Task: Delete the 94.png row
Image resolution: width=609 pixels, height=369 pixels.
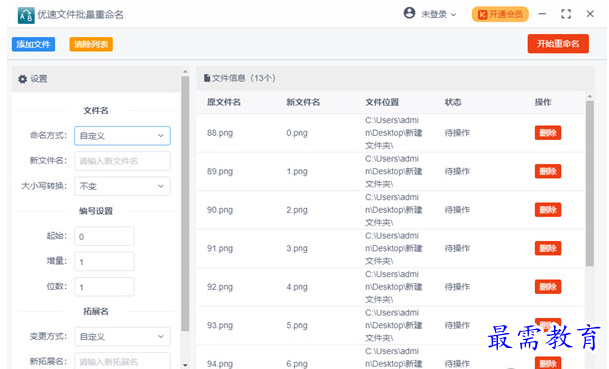Action: [x=548, y=363]
